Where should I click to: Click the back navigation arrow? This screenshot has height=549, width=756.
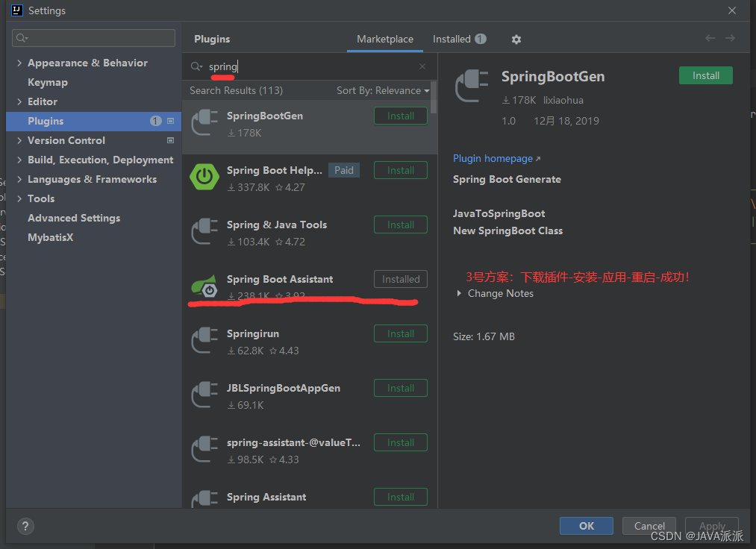pyautogui.click(x=709, y=38)
